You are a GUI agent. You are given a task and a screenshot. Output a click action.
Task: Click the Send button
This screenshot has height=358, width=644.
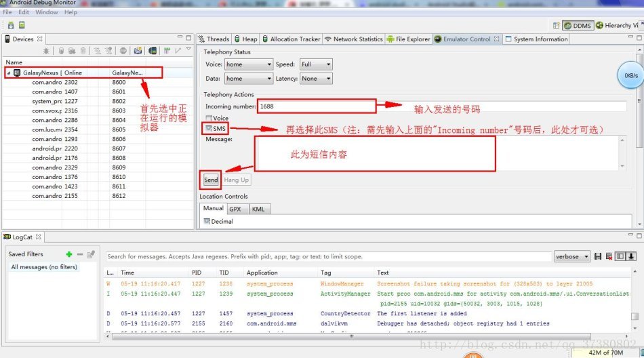(x=211, y=180)
